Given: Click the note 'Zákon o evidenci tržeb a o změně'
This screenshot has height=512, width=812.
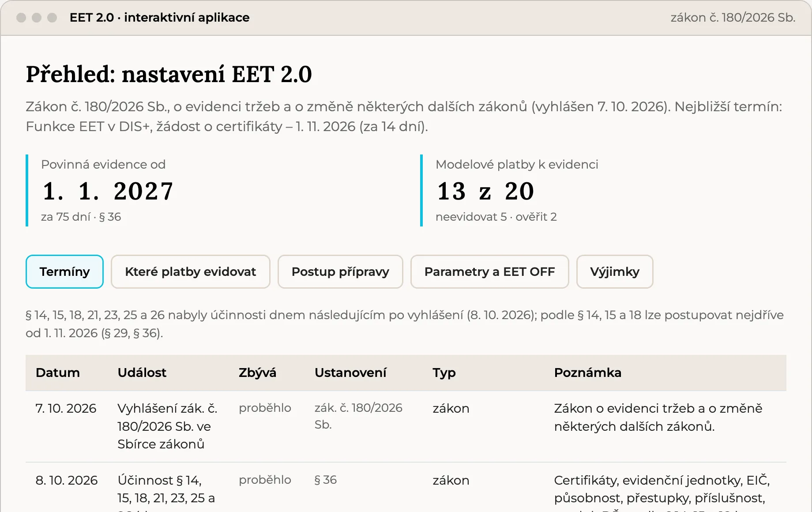Looking at the screenshot, I should 658,408.
